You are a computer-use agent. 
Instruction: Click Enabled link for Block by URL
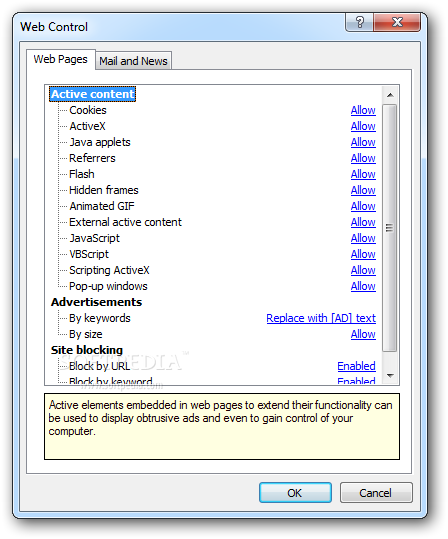356,366
